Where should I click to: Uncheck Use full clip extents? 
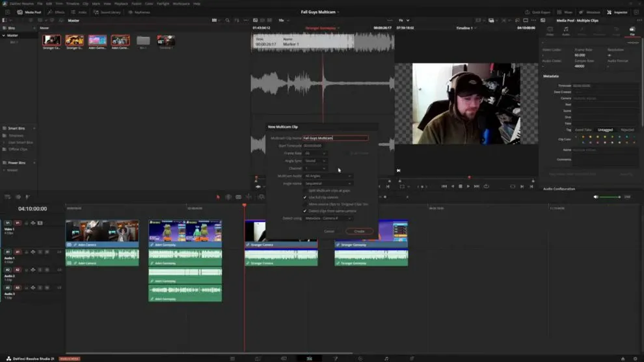click(x=304, y=197)
